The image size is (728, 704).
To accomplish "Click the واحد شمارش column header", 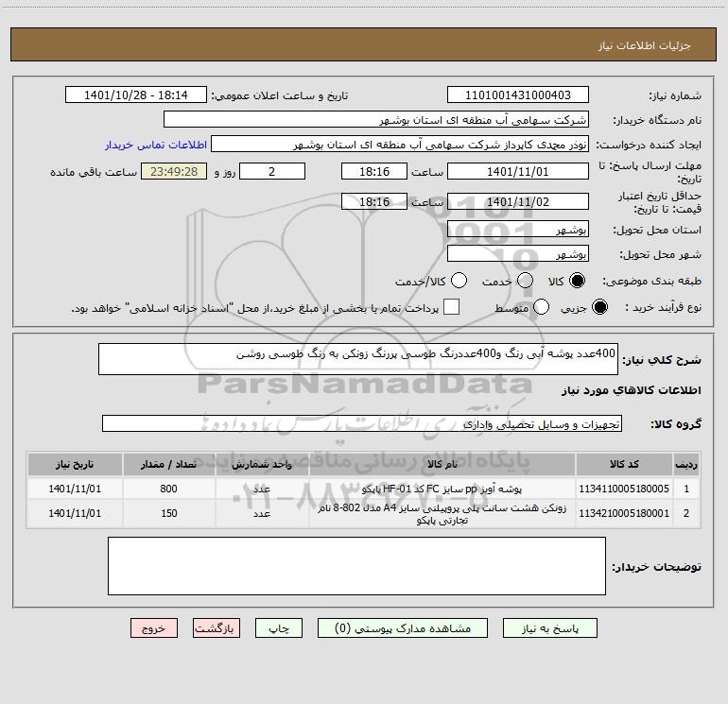I will (x=262, y=464).
